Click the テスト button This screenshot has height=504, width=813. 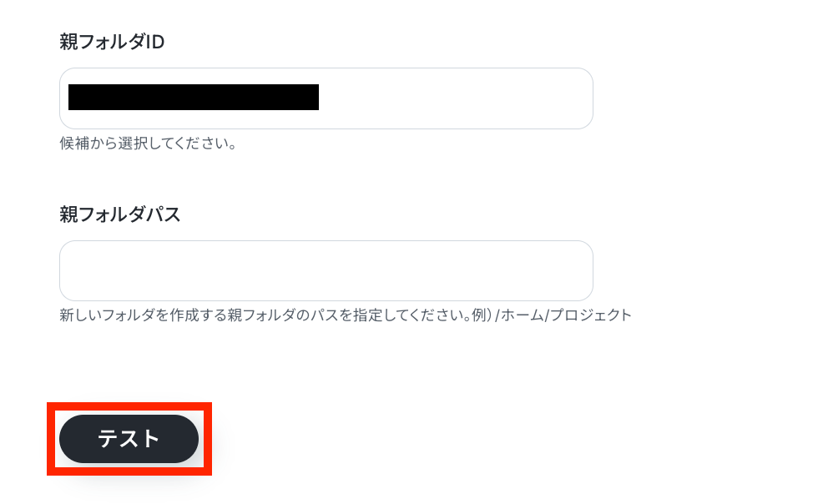tap(129, 439)
